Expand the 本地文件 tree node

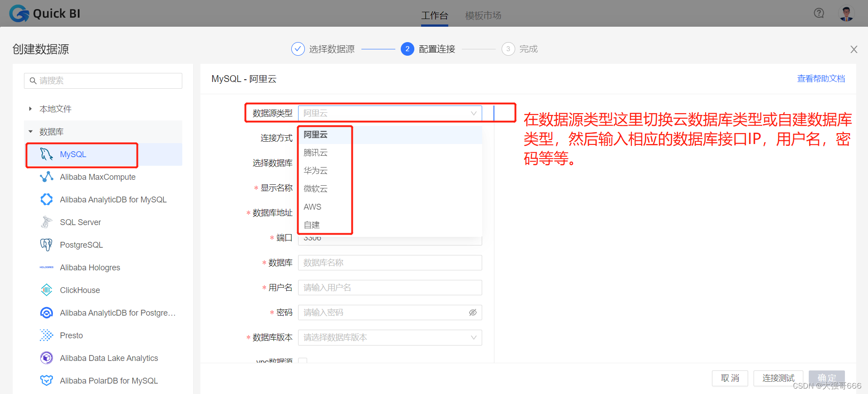point(30,109)
